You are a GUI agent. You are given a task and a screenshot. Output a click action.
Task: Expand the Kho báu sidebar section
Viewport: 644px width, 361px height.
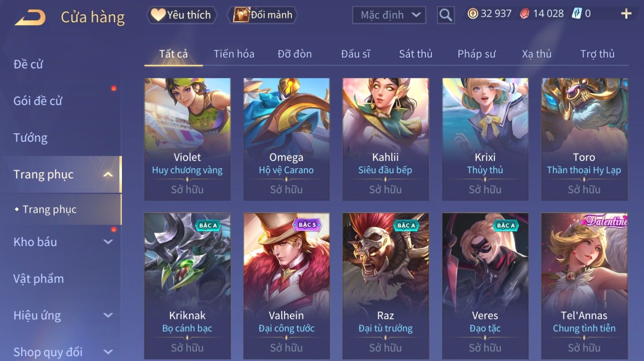[108, 242]
